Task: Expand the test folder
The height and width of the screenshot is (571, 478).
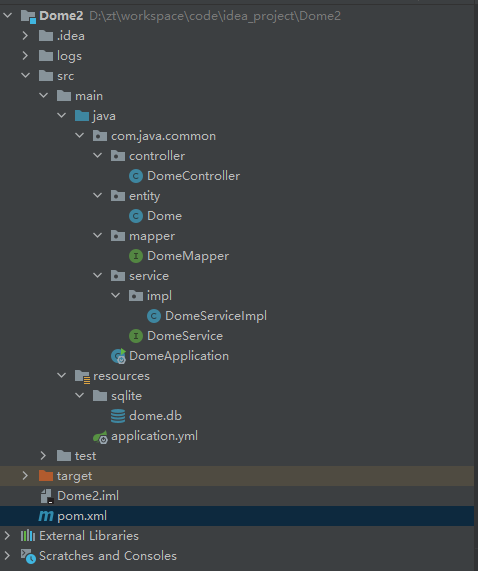Action: coord(43,456)
